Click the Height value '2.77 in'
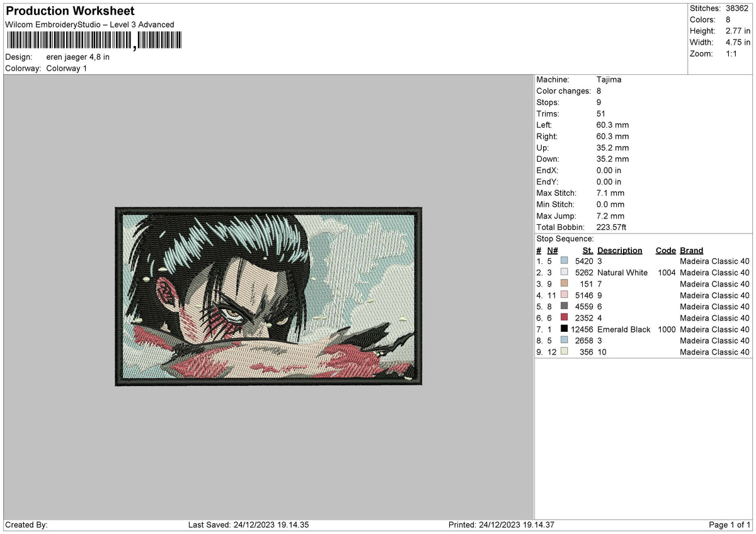756x534 pixels. pyautogui.click(x=737, y=31)
